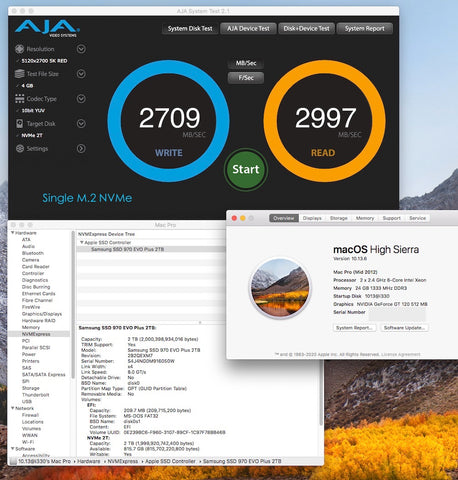458x480 pixels.
Task: Collapse the Hardware tree section
Action: click(x=13, y=233)
